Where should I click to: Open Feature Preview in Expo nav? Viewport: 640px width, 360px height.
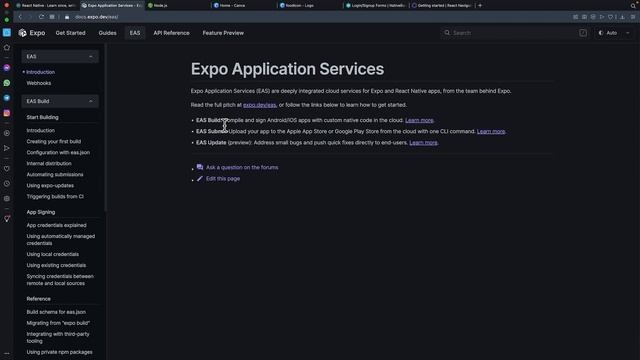(223, 33)
